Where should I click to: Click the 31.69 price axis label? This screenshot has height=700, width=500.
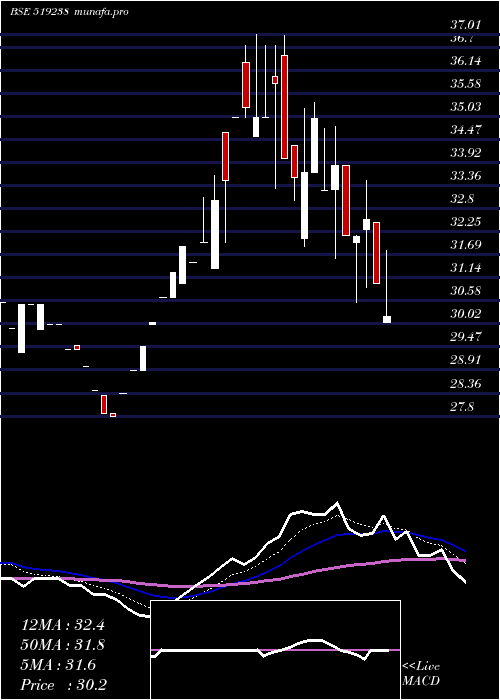point(466,245)
